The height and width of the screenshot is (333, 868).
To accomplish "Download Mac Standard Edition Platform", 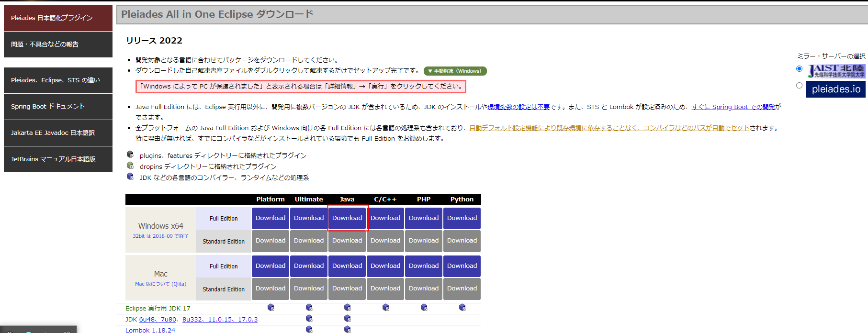I will (271, 289).
